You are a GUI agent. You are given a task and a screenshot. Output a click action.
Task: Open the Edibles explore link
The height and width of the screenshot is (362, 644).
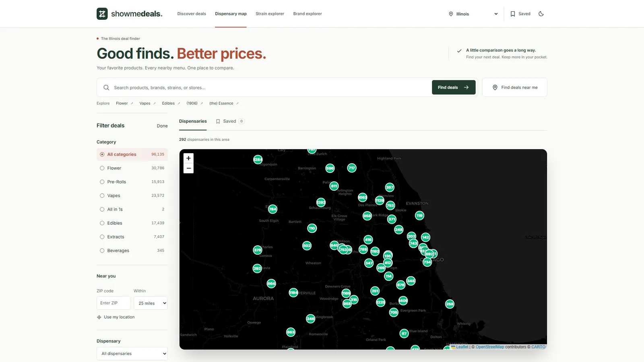pos(171,103)
